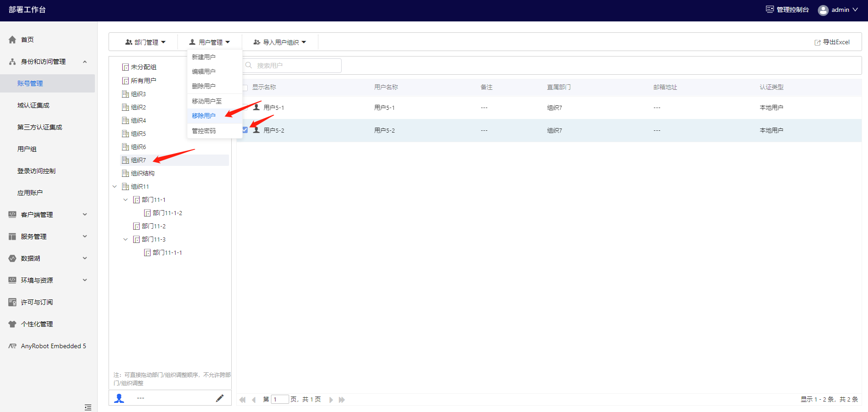Click the 认证类型 column header
The image size is (868, 412).
(771, 87)
